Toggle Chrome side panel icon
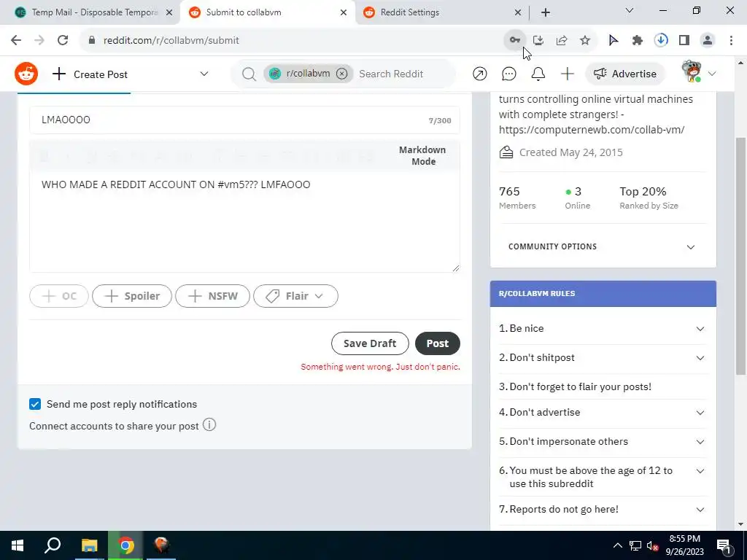Image resolution: width=747 pixels, height=560 pixels. point(684,40)
